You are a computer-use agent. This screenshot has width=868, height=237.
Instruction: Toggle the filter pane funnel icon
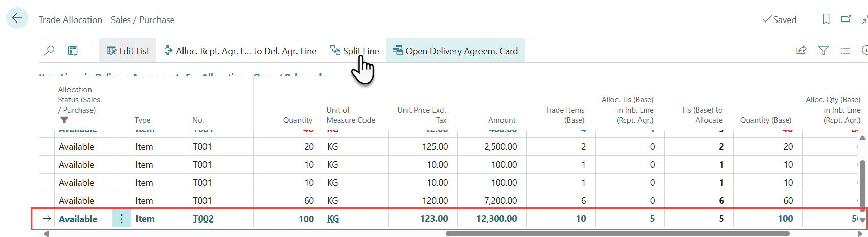824,50
